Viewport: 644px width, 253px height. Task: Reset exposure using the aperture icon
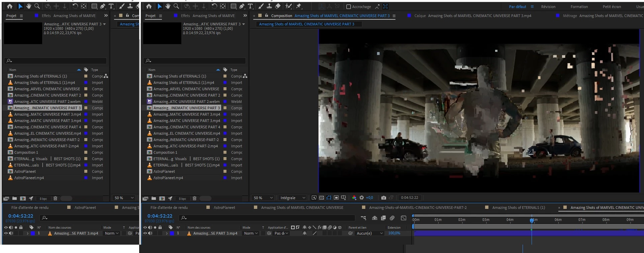(362, 198)
